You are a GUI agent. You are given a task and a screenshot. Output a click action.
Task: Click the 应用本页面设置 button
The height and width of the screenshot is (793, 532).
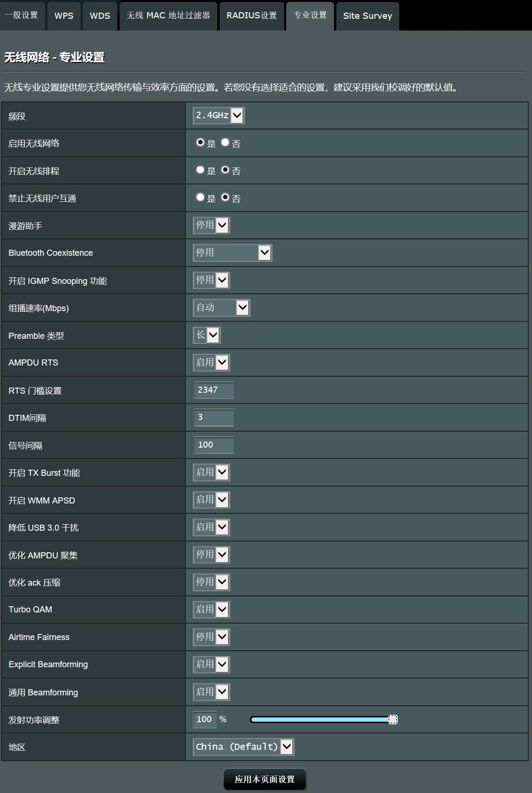[x=265, y=779]
